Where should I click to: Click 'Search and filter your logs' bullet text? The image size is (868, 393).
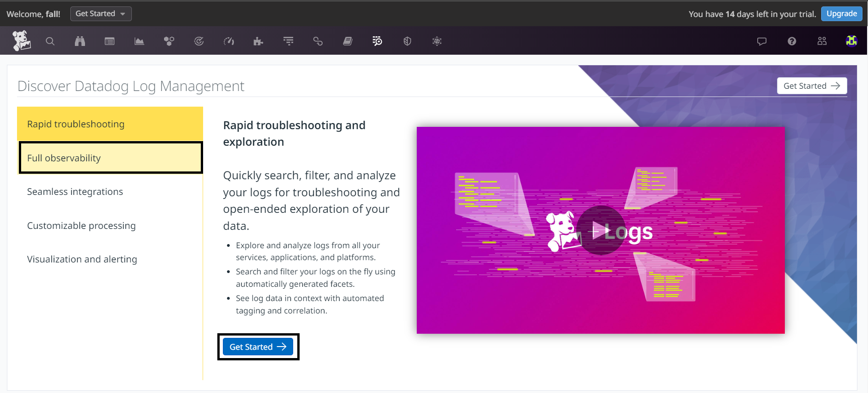(316, 278)
